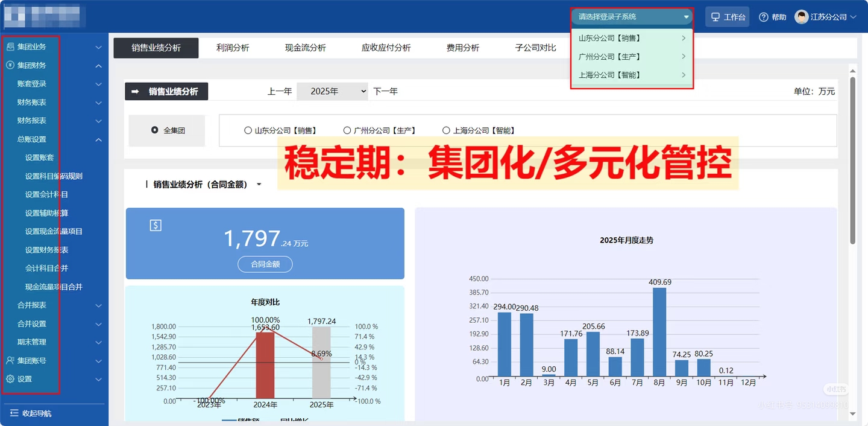This screenshot has height=426, width=868.
Task: Click 收起导航 at sidebar bottom
Action: [37, 413]
